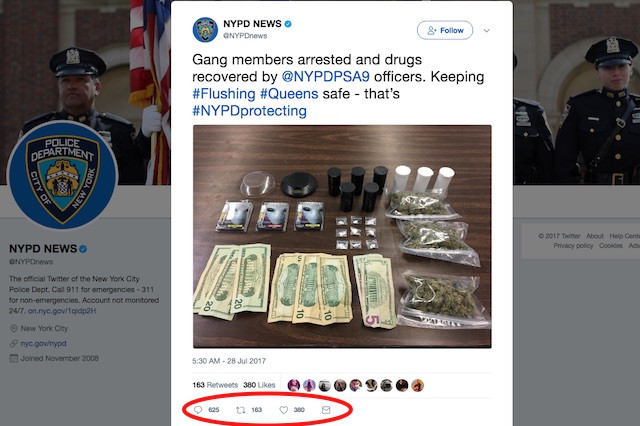
Task: Open the large NYPD profile badge picture
Action: point(62,175)
